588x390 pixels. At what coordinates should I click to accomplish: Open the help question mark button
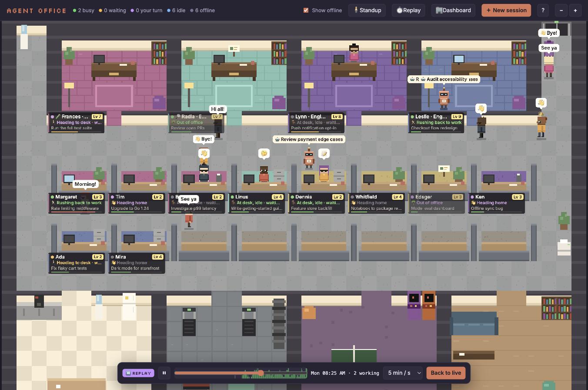(x=543, y=10)
